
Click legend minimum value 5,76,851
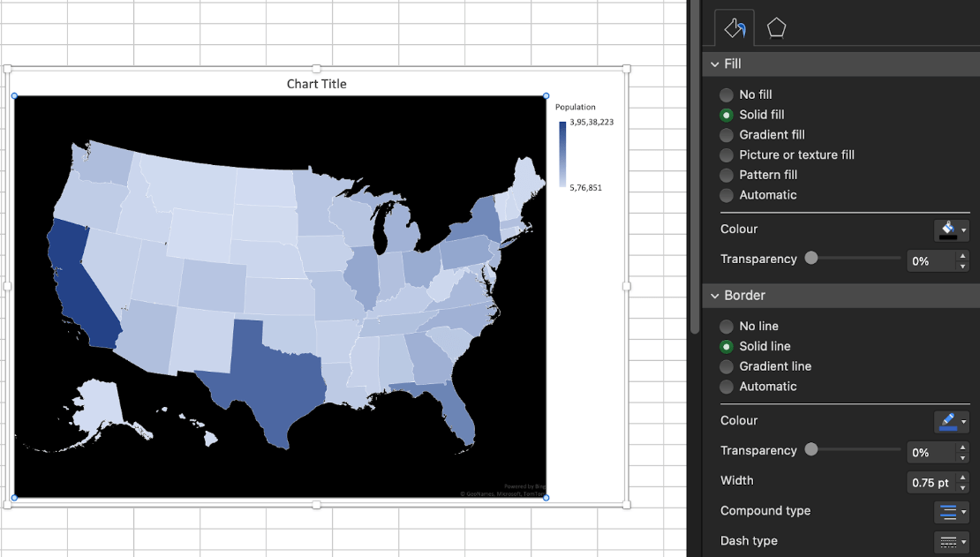(585, 187)
